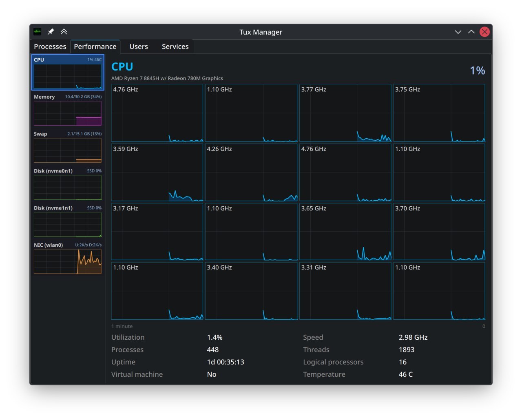The height and width of the screenshot is (420, 522).
Task: Open the Services tab
Action: coord(175,46)
